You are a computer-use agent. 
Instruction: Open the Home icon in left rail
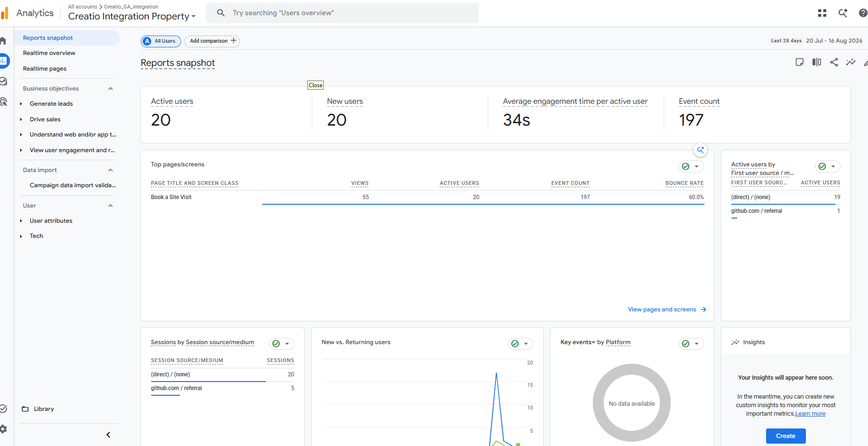pos(3,41)
